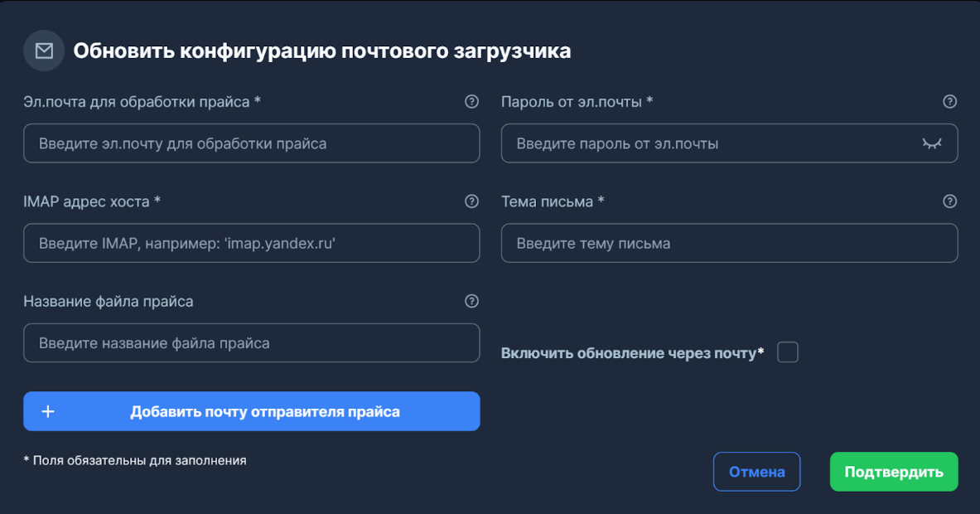Click the help icon beside 'IMAP адрес хоста'
Image resolution: width=980 pixels, height=514 pixels.
click(x=471, y=201)
